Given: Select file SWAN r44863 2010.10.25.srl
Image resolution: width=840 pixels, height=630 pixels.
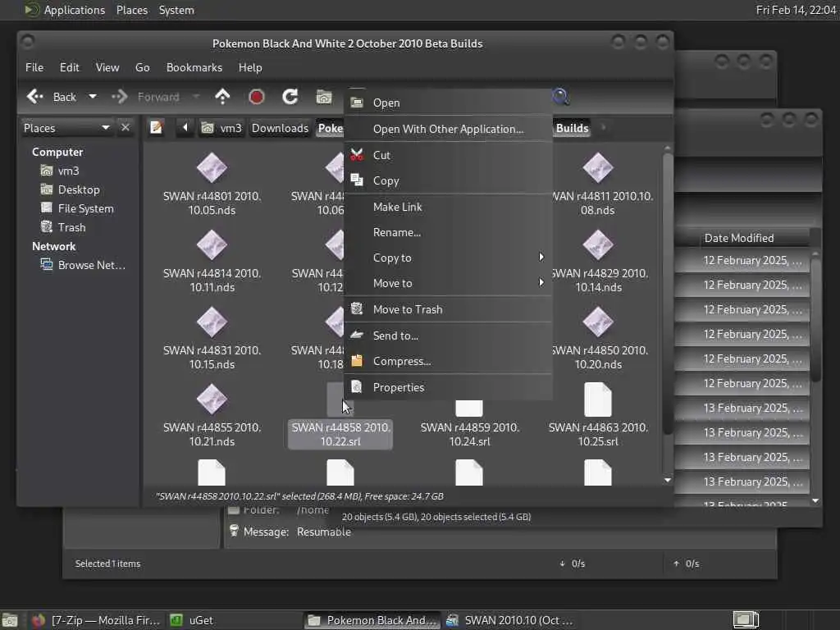Looking at the screenshot, I should 598,415.
